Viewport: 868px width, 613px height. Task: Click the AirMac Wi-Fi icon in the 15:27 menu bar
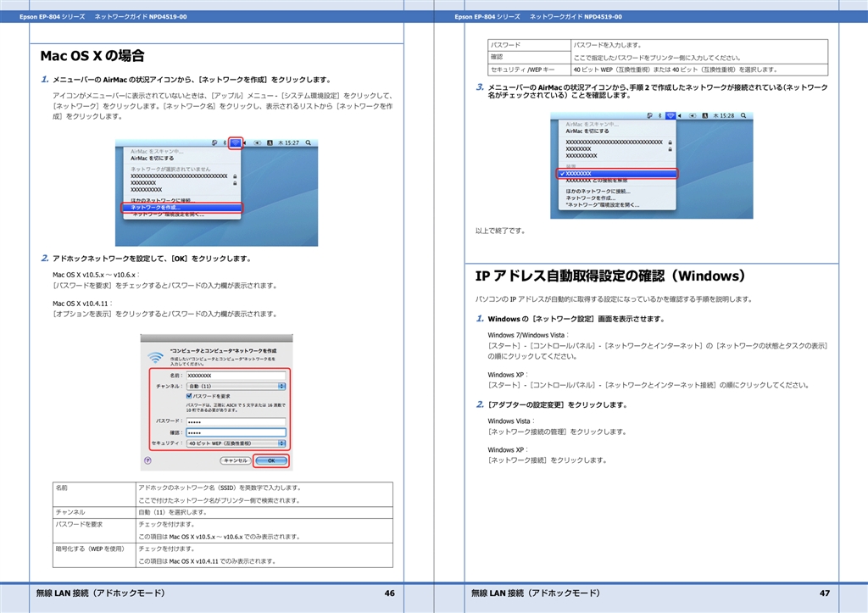point(236,143)
